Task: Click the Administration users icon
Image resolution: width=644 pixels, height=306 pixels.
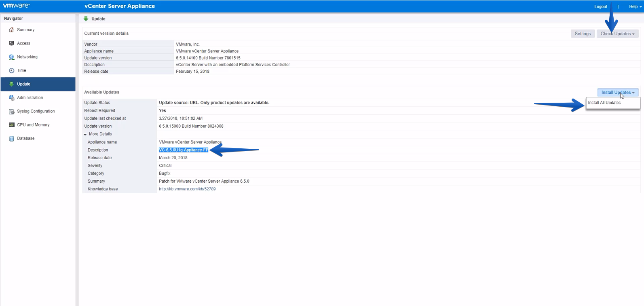Action: [11, 98]
